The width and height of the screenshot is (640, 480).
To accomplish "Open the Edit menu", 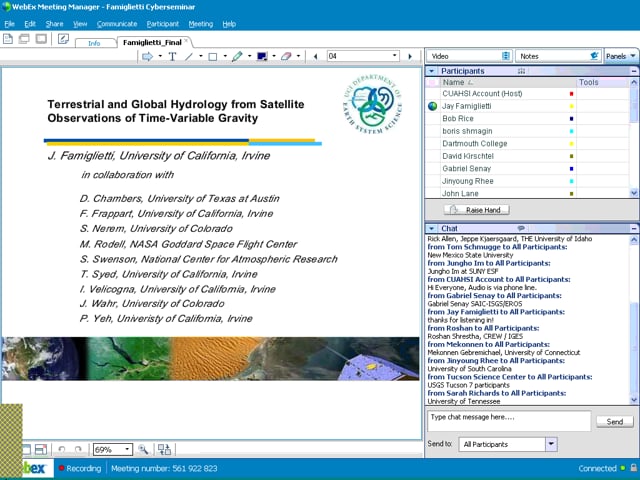I will coord(30,24).
